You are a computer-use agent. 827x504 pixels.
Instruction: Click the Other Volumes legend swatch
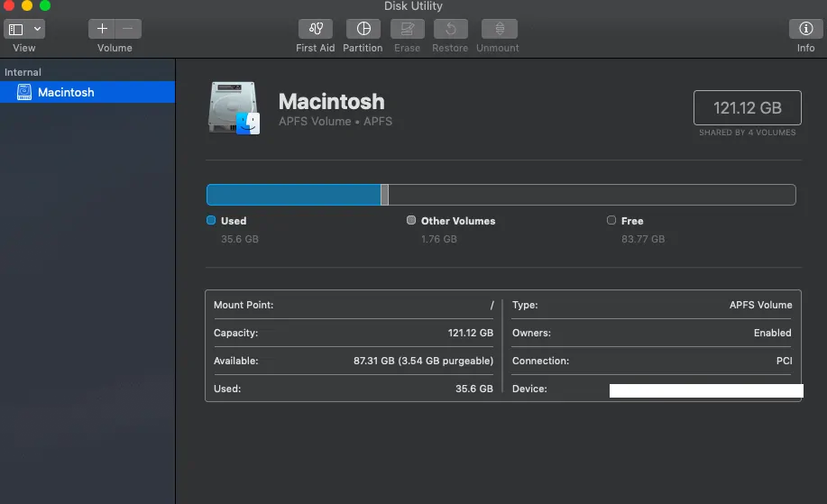click(x=411, y=220)
